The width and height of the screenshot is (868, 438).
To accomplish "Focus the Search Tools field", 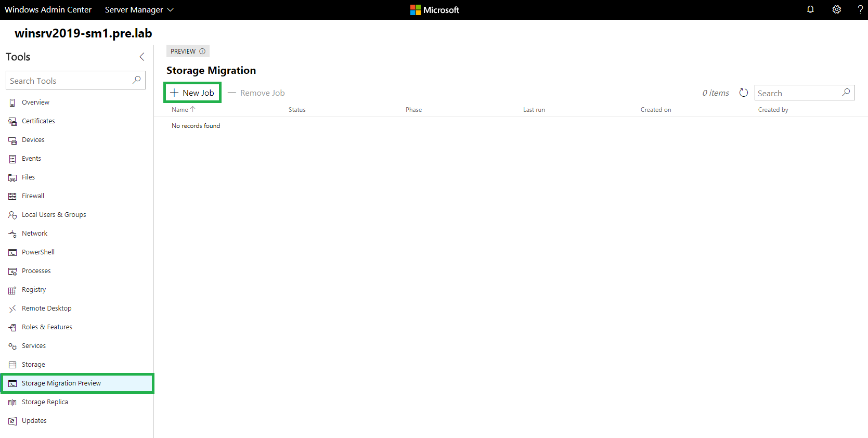I will [75, 80].
